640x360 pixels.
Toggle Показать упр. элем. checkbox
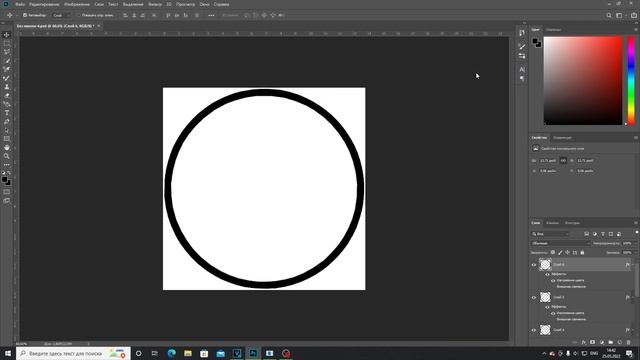tap(78, 15)
